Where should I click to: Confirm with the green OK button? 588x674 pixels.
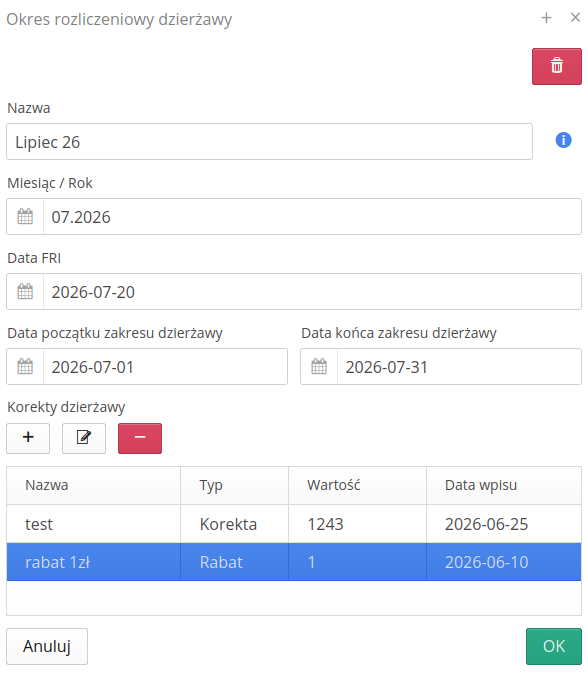click(554, 646)
